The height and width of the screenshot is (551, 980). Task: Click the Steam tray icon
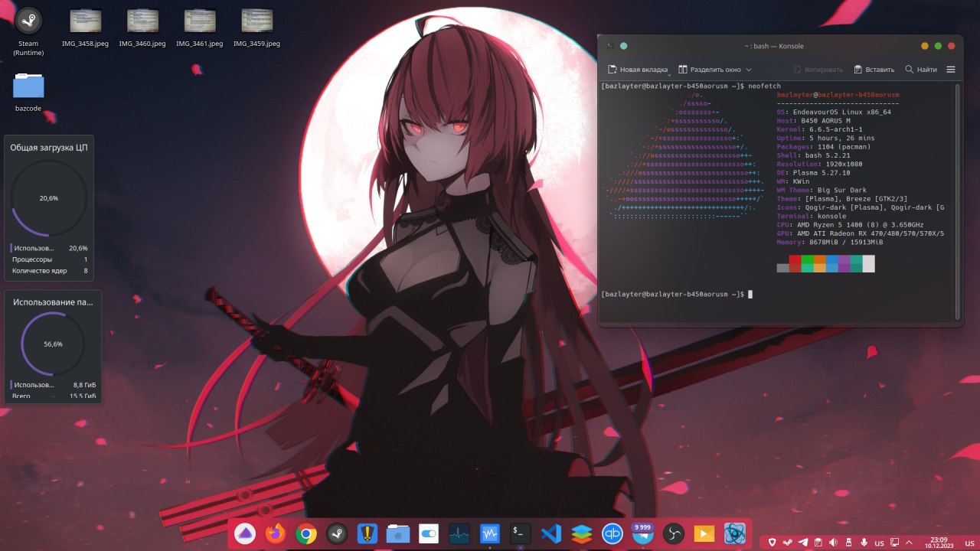click(788, 543)
